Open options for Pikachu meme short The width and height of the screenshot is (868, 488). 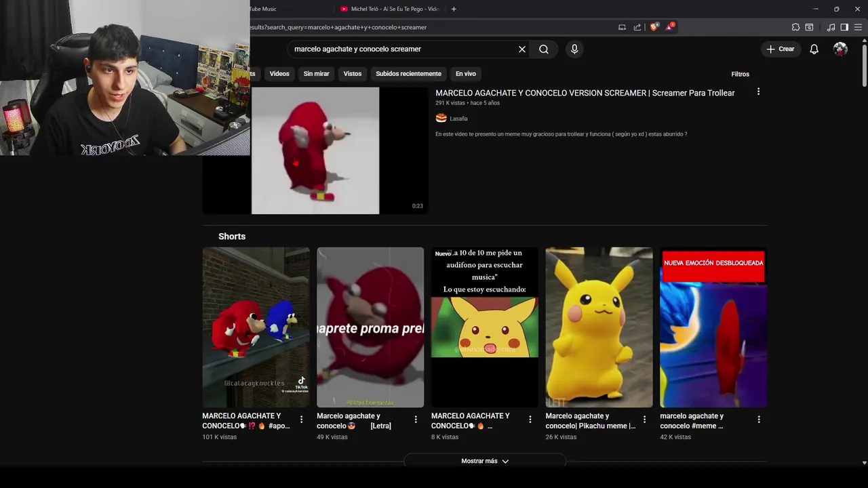point(644,420)
